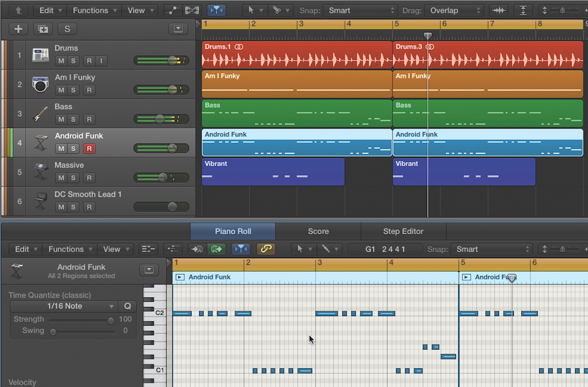Open the Step Editor tab

tap(403, 231)
